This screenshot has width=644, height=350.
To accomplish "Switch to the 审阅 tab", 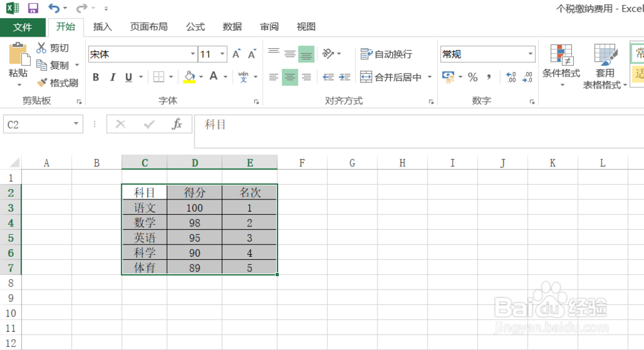I will (269, 26).
